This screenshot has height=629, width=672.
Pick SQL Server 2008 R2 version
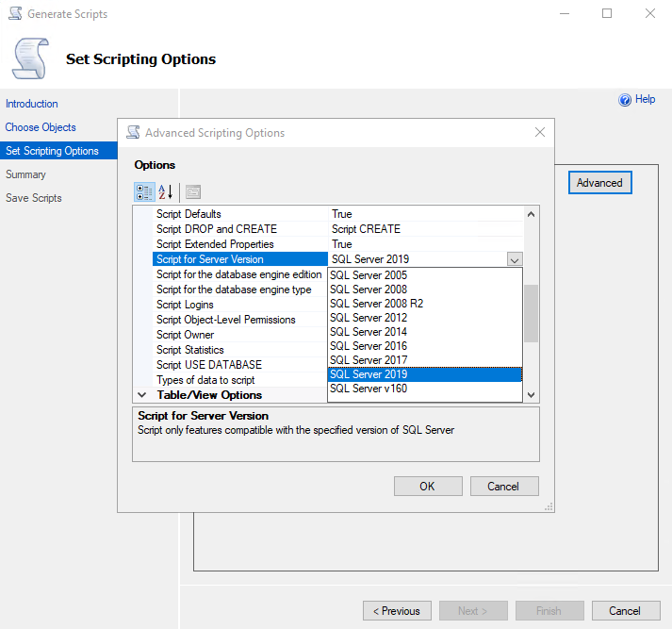(x=425, y=303)
